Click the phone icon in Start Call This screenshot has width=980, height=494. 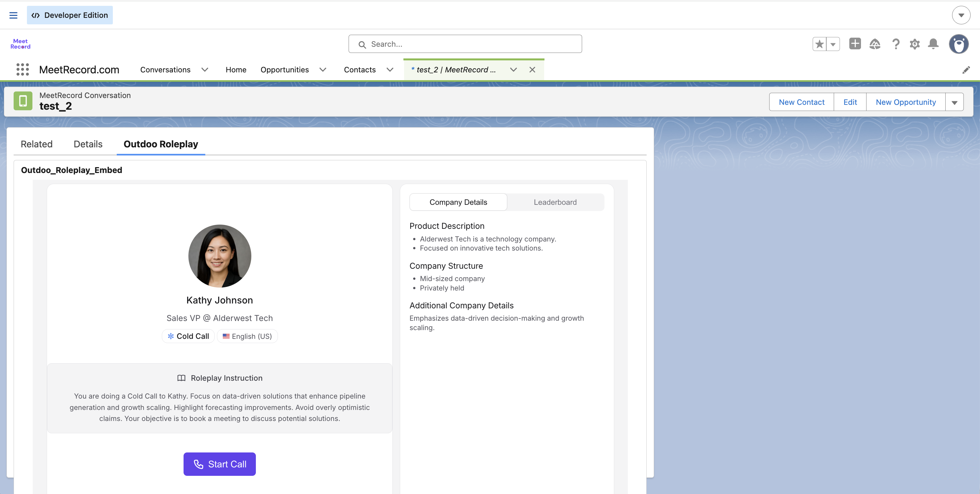pos(198,464)
